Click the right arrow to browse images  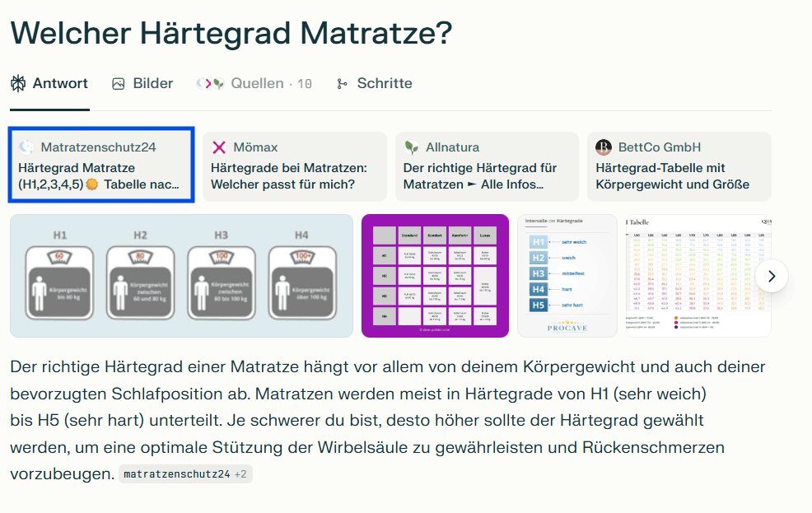pyautogui.click(x=772, y=276)
